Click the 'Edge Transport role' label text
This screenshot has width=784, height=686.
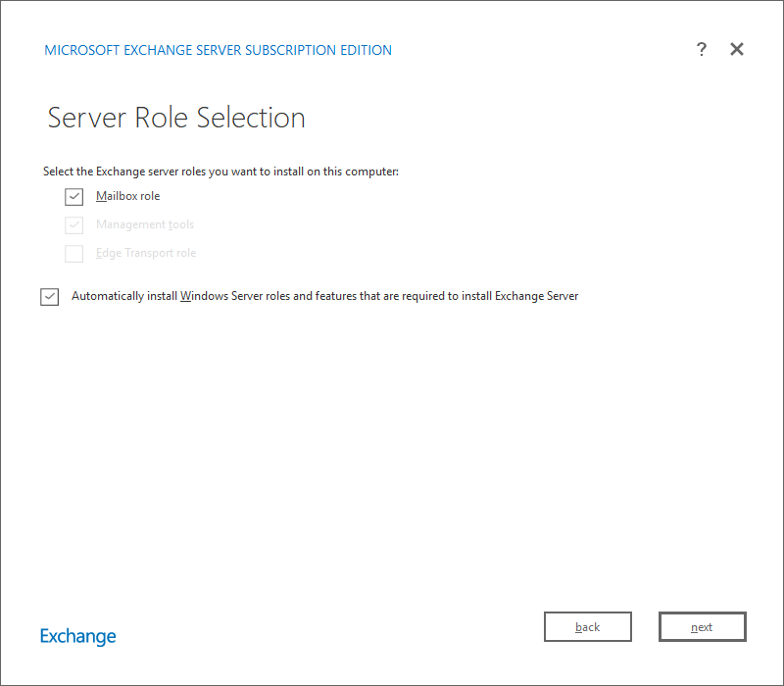pos(146,253)
